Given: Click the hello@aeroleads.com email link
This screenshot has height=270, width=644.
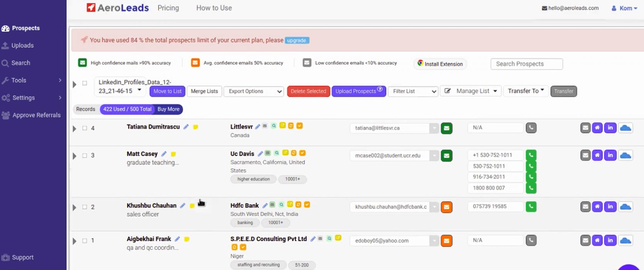Looking at the screenshot, I should click(x=570, y=8).
